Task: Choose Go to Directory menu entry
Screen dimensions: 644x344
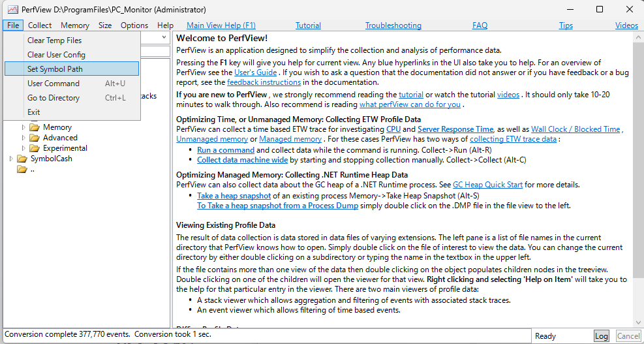Action: tap(72, 98)
